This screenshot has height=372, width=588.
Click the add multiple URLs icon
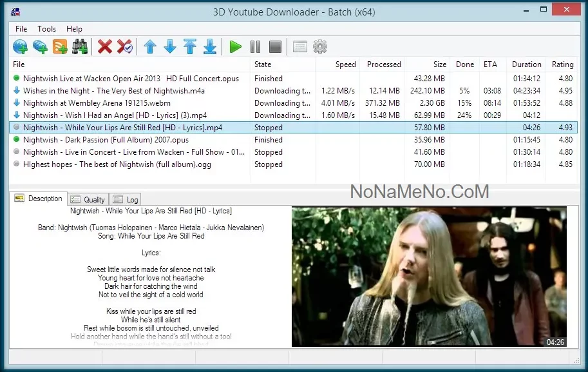40,46
